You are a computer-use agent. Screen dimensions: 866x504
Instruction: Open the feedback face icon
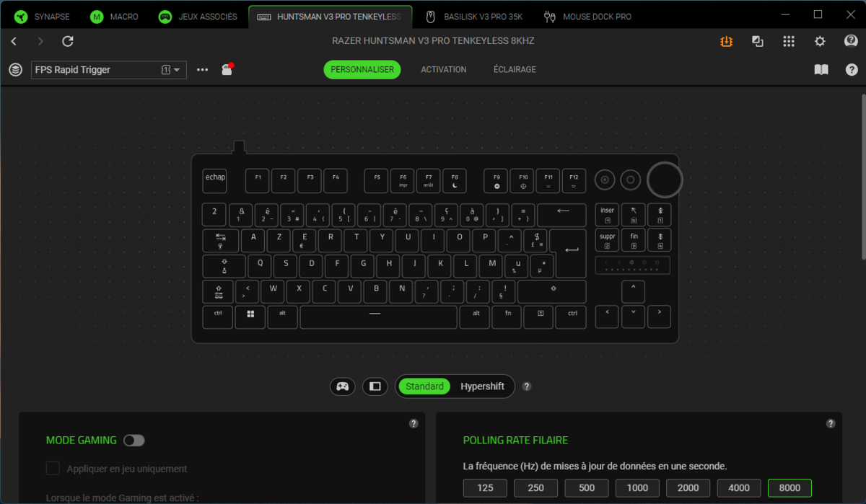point(851,41)
